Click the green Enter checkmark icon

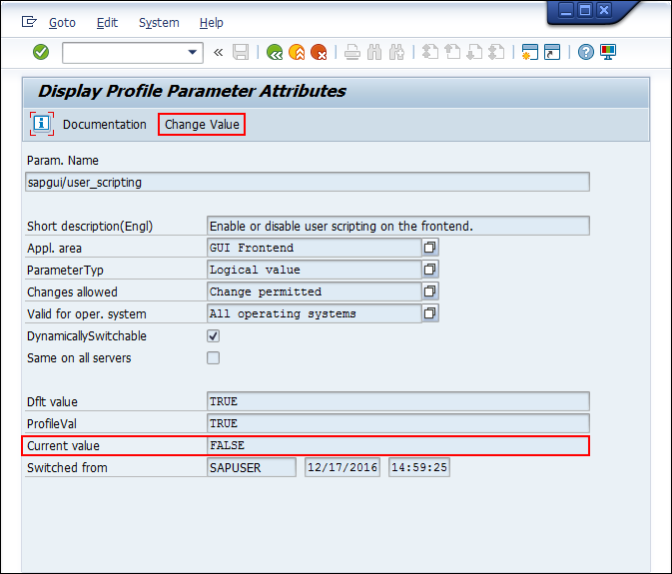point(41,52)
